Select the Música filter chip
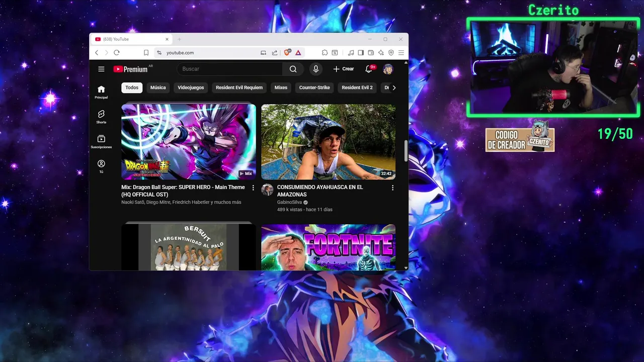This screenshot has height=362, width=644. (x=158, y=87)
